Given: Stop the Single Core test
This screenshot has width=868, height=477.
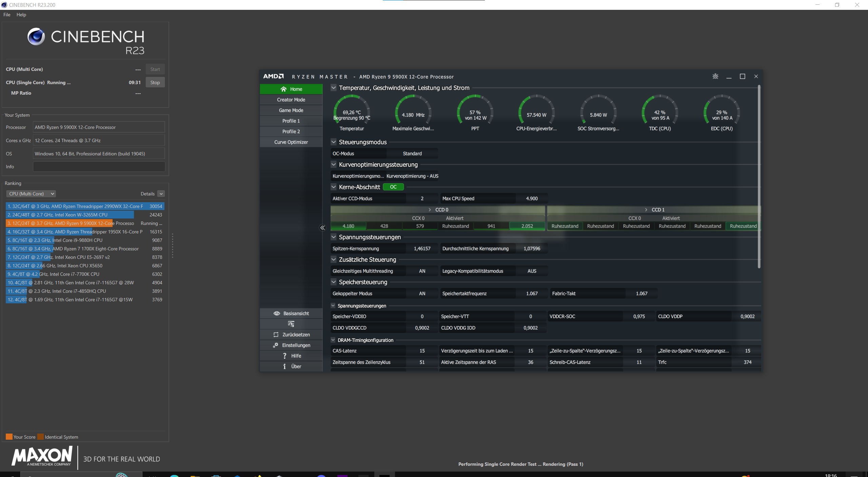Looking at the screenshot, I should pos(155,82).
